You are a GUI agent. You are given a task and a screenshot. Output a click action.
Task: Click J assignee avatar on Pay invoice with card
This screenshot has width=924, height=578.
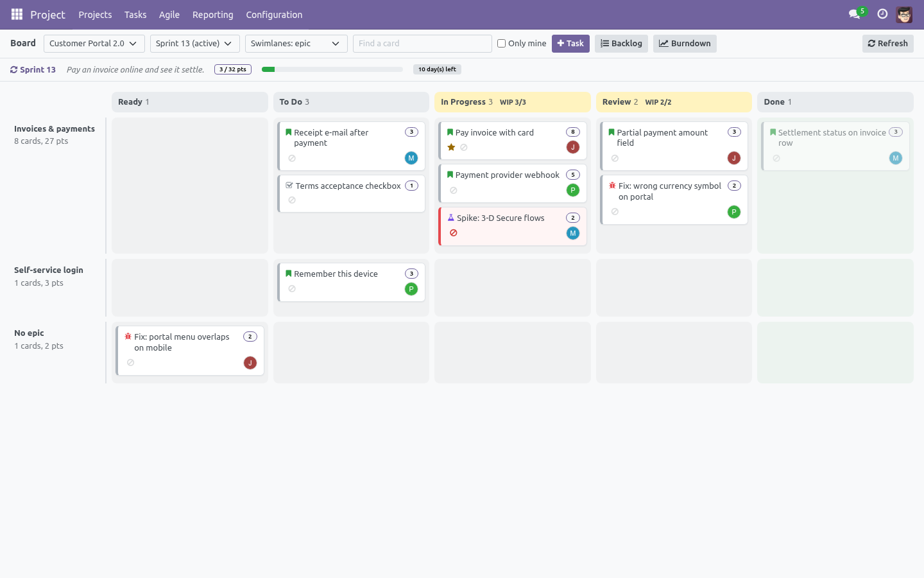click(x=573, y=147)
